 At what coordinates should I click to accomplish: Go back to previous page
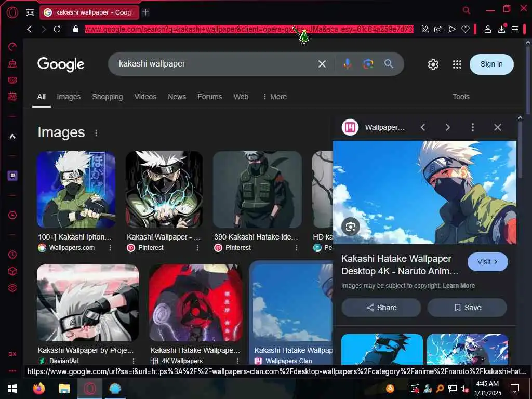tap(30, 29)
